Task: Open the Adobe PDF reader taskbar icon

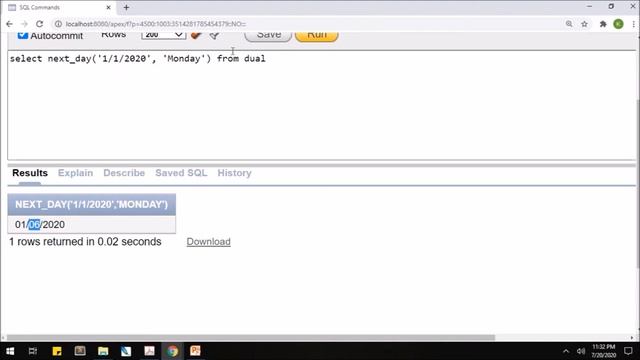Action: coord(149,351)
